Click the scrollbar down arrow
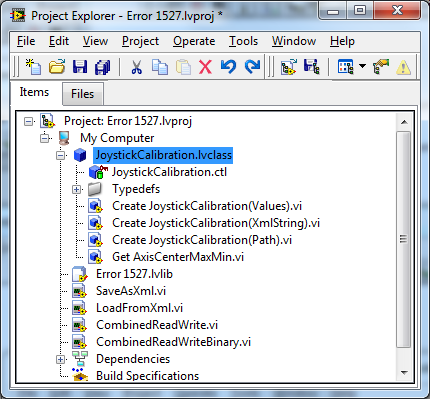The height and width of the screenshot is (399, 430). click(x=404, y=373)
